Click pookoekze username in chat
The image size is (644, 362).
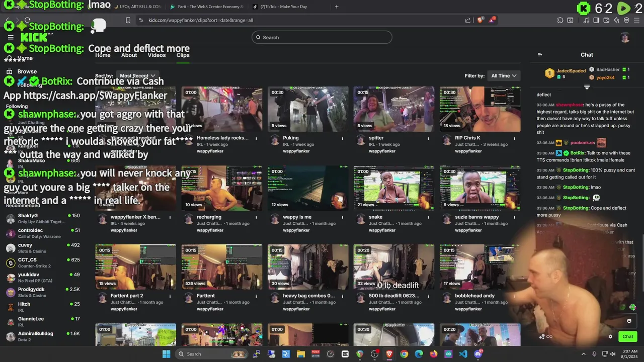click(582, 143)
